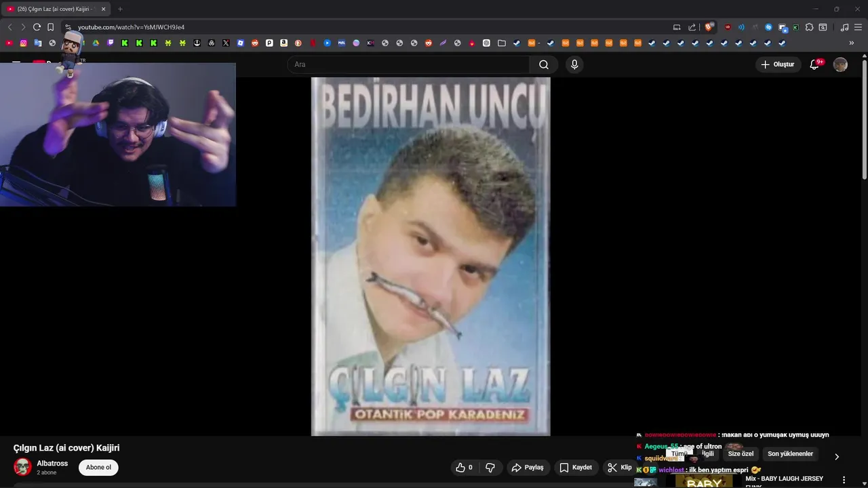Select the Tümü filter chip

[x=679, y=454]
